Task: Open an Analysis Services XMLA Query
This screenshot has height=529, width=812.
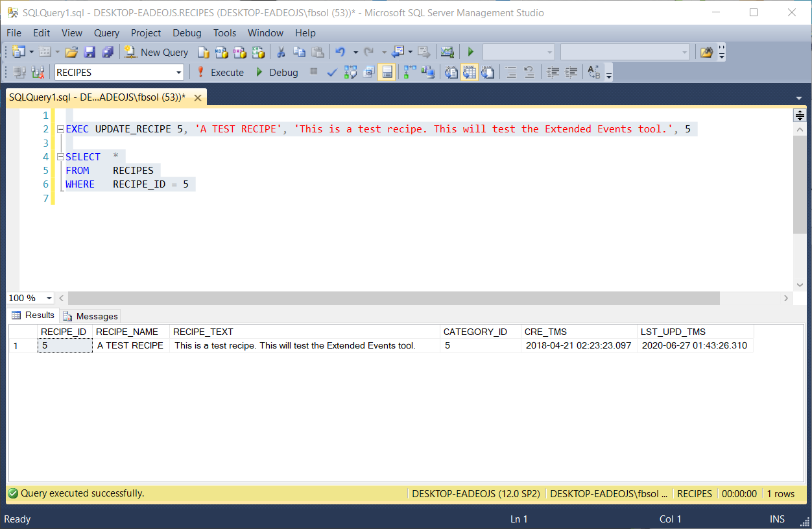Action: tap(258, 52)
